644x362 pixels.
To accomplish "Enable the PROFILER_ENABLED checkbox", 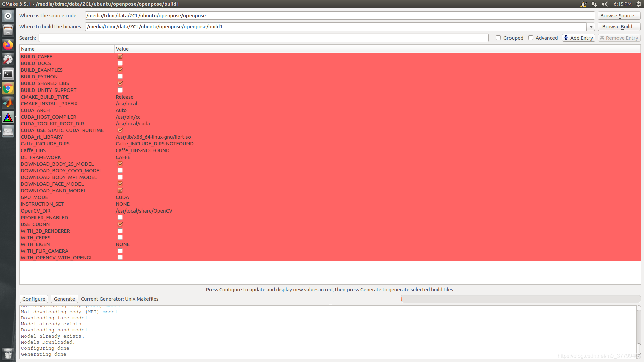I will (120, 218).
